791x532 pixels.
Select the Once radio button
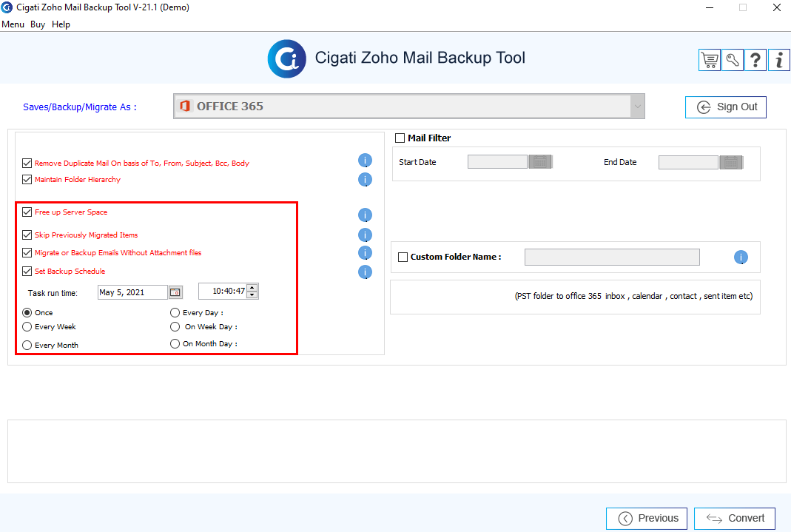click(x=27, y=313)
